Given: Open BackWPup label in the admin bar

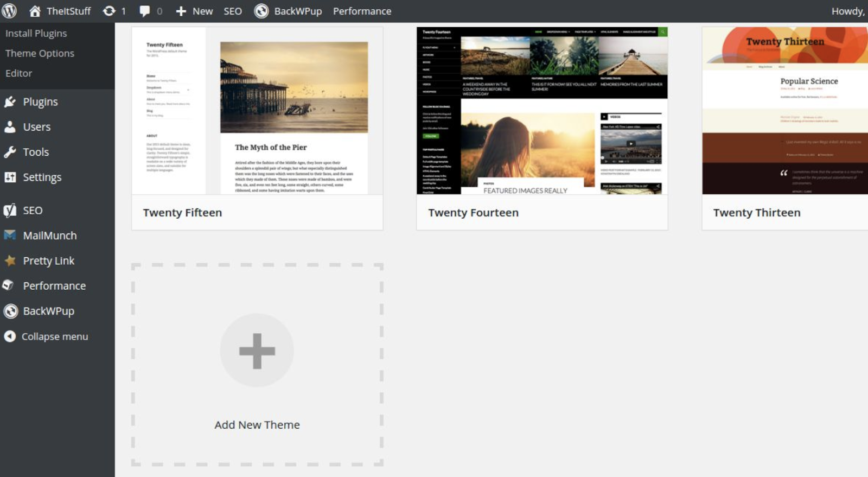Looking at the screenshot, I should point(298,11).
